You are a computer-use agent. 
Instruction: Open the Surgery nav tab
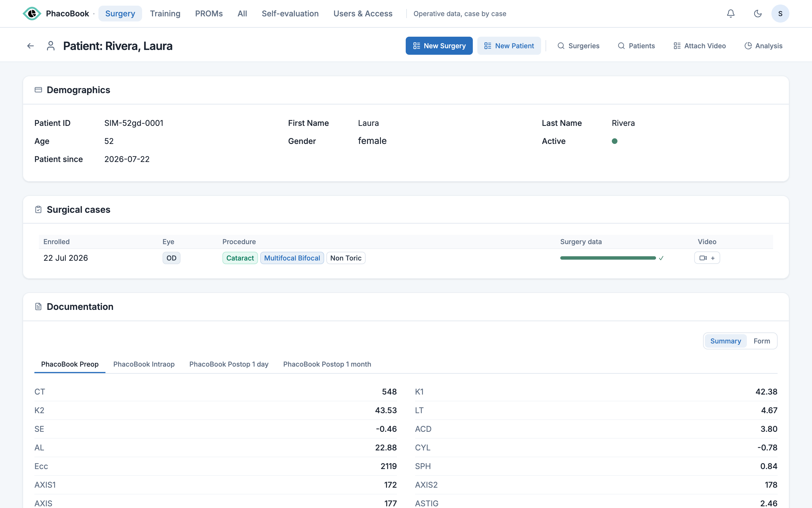(120, 14)
